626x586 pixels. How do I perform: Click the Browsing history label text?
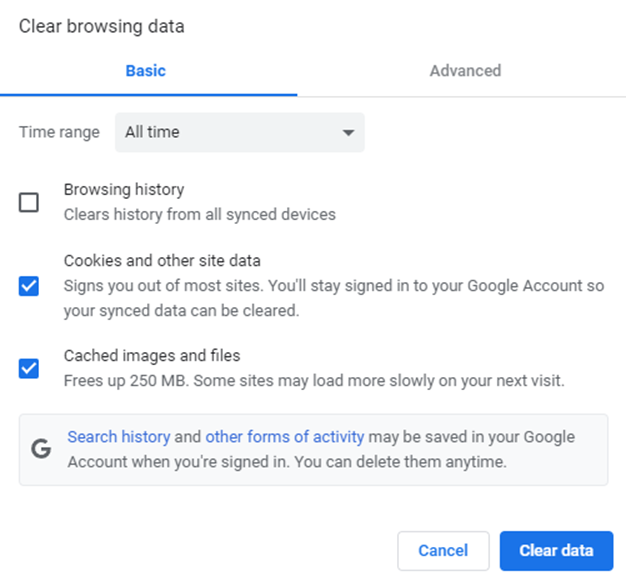124,189
